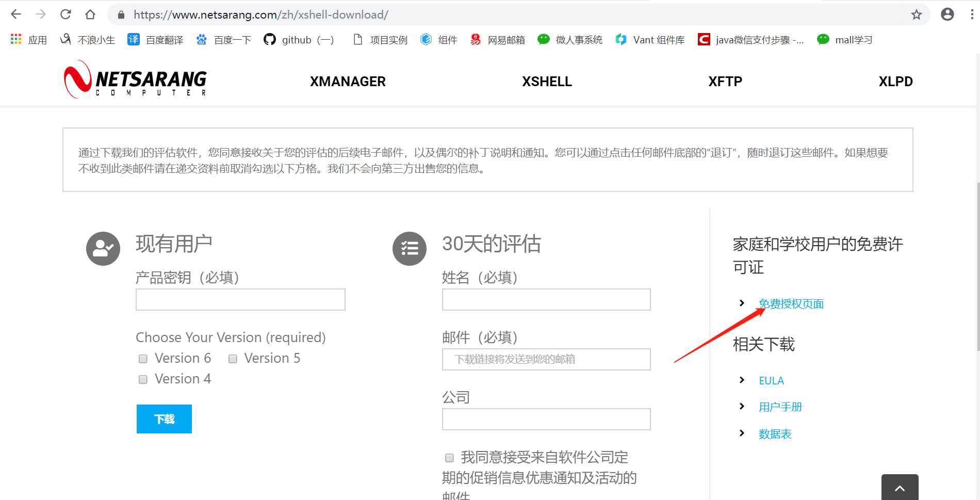Open the browser home page icon
Viewport: 980px width, 500px height.
[90, 14]
